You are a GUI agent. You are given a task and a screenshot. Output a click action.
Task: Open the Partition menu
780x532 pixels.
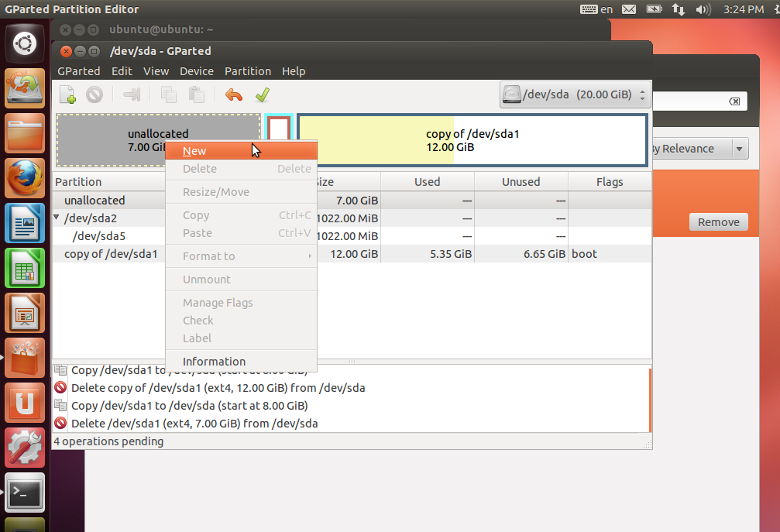[247, 70]
